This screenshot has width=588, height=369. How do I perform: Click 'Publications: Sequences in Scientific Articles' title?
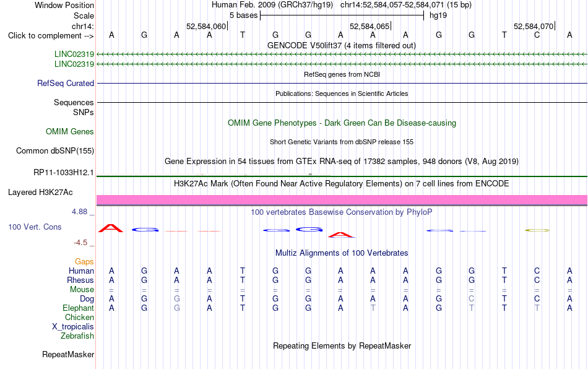pos(342,93)
